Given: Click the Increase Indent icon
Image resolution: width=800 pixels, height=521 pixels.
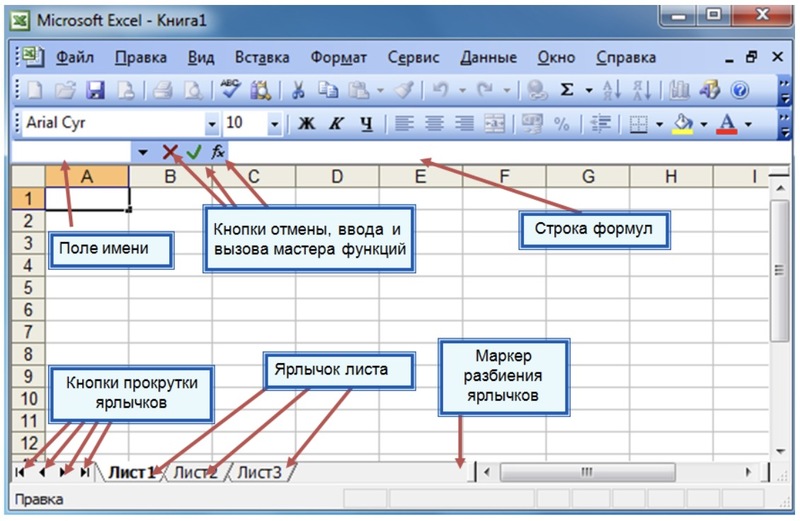Looking at the screenshot, I should point(601,123).
